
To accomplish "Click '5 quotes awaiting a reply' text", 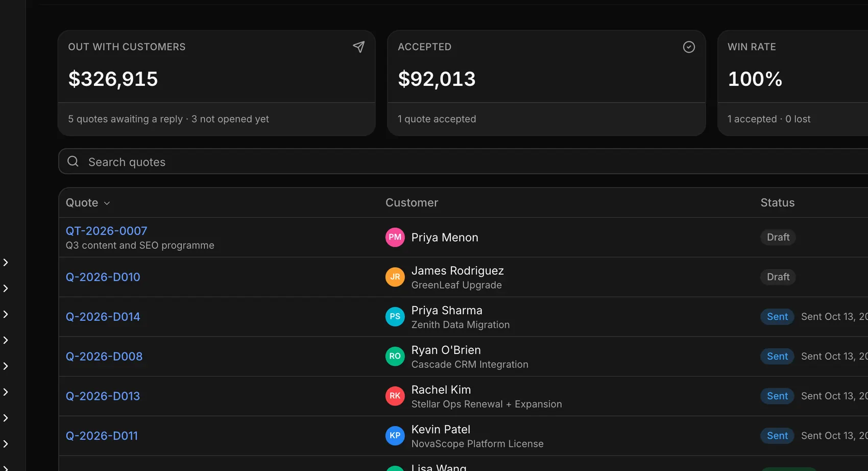I will [125, 119].
